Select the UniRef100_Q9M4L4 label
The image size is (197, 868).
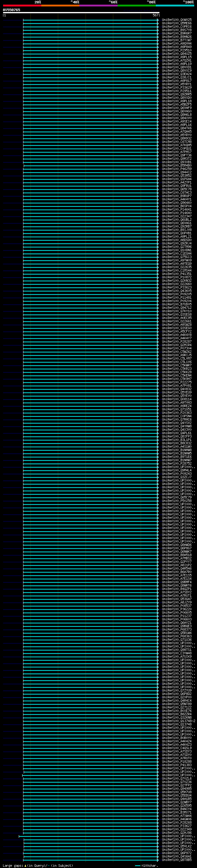[176, 470]
